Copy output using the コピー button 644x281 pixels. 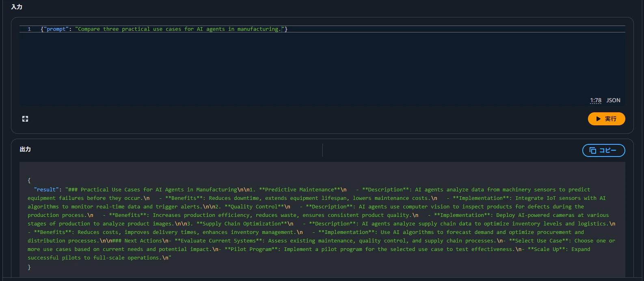(603, 150)
